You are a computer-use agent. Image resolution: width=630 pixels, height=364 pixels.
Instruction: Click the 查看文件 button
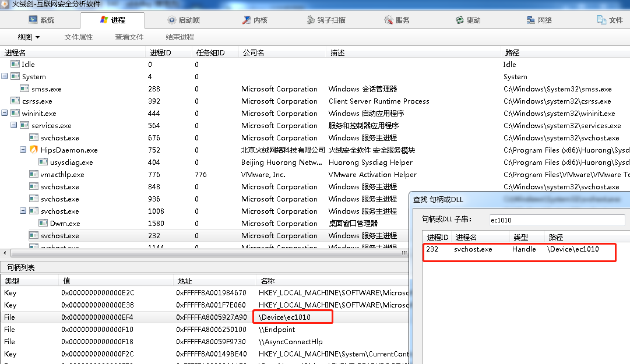[x=129, y=37]
